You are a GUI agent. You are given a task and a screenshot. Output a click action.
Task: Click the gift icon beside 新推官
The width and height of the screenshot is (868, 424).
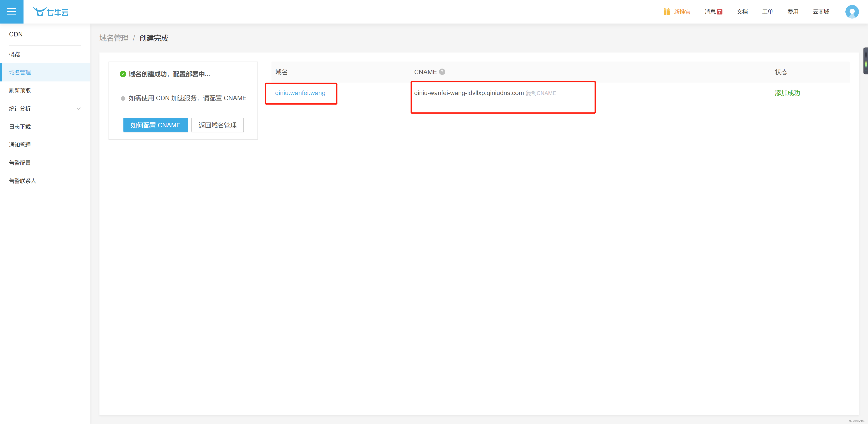click(667, 12)
